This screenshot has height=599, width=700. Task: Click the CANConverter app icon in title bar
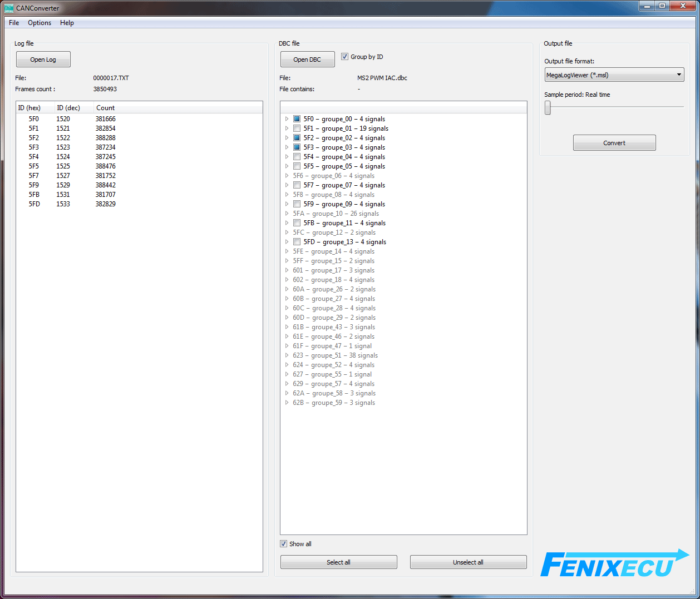[x=9, y=8]
